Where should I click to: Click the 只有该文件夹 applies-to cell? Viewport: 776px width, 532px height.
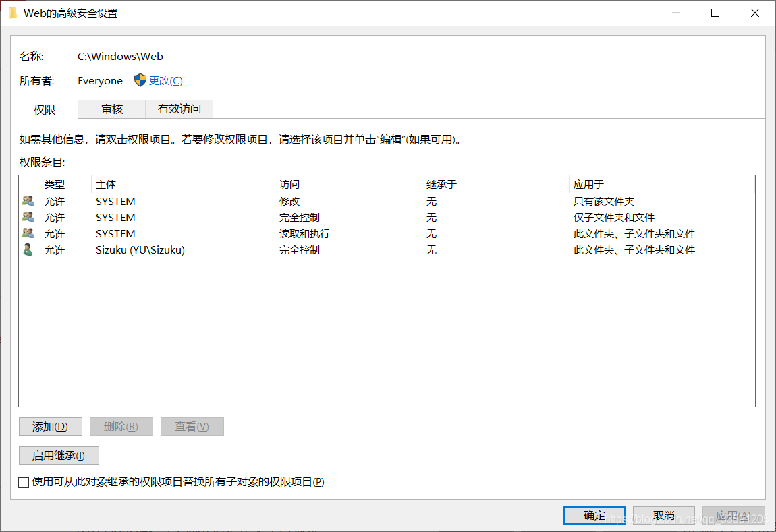[604, 201]
